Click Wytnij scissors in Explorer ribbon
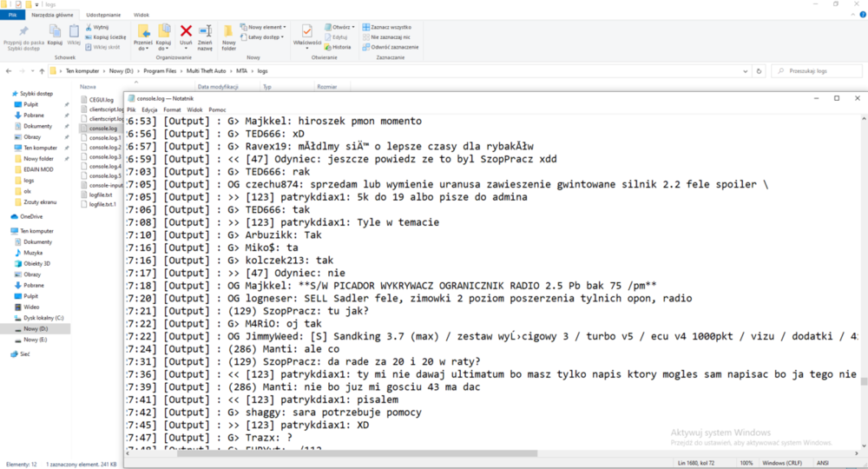This screenshot has height=469, width=868. 97,27
